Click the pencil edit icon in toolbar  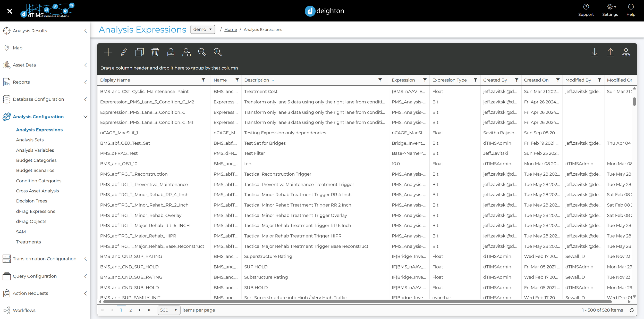[x=124, y=52]
